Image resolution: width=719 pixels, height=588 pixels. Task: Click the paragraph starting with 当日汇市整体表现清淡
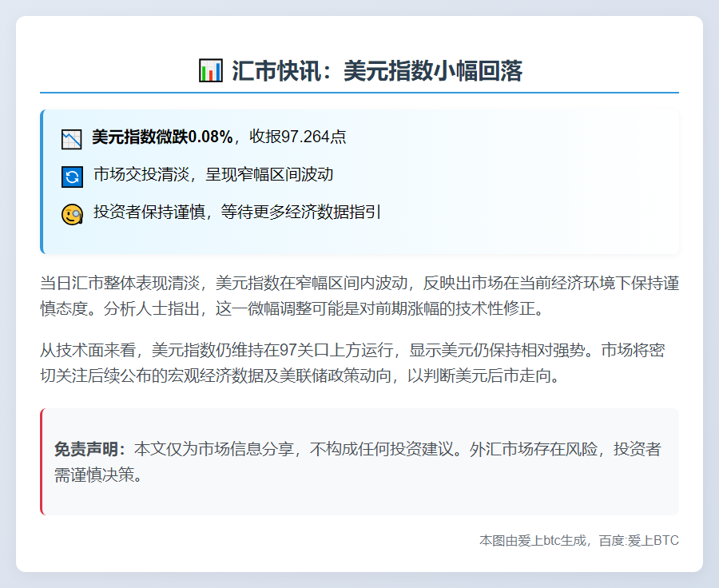[x=359, y=295]
